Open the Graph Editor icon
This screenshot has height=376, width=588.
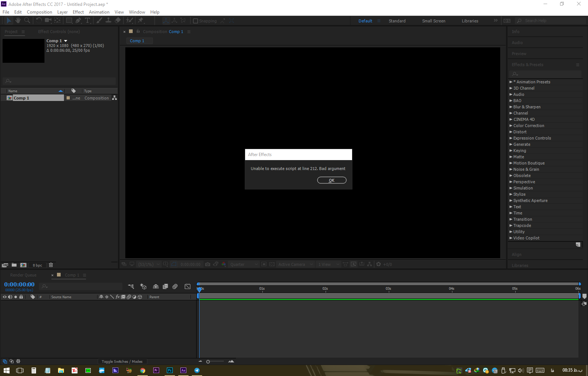(187, 286)
